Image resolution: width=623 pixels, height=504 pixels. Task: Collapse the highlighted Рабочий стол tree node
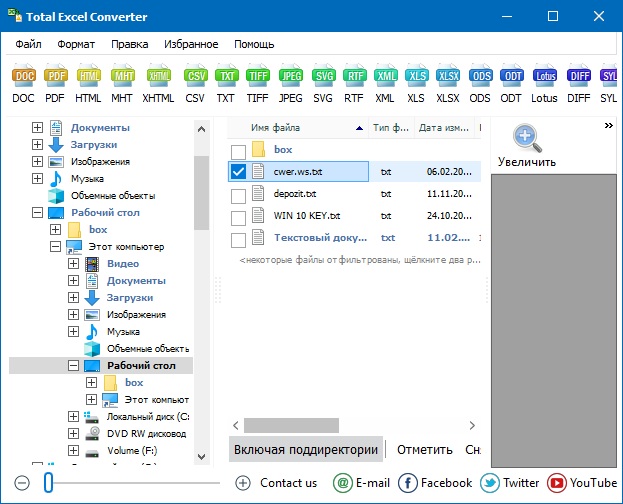coord(73,366)
